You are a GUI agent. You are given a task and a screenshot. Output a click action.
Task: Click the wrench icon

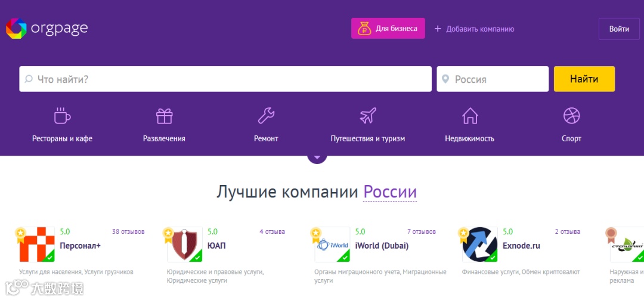point(266,116)
